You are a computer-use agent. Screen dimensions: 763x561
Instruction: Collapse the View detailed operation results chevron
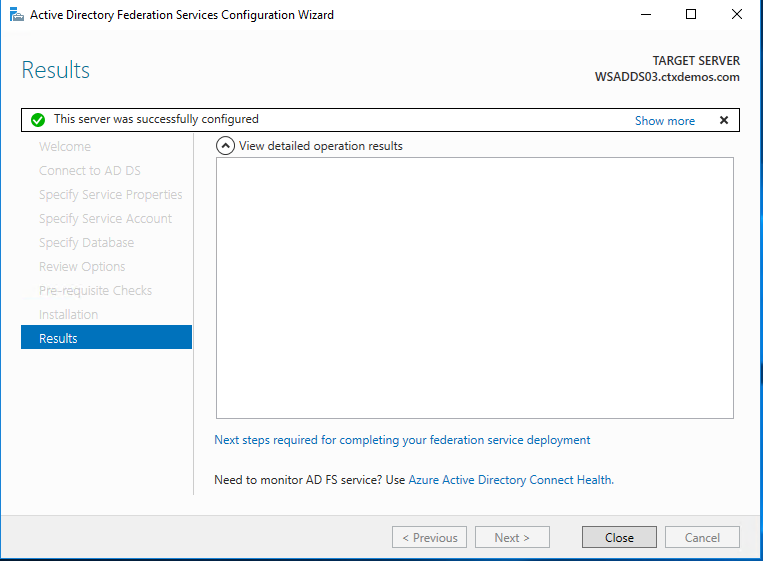[226, 146]
